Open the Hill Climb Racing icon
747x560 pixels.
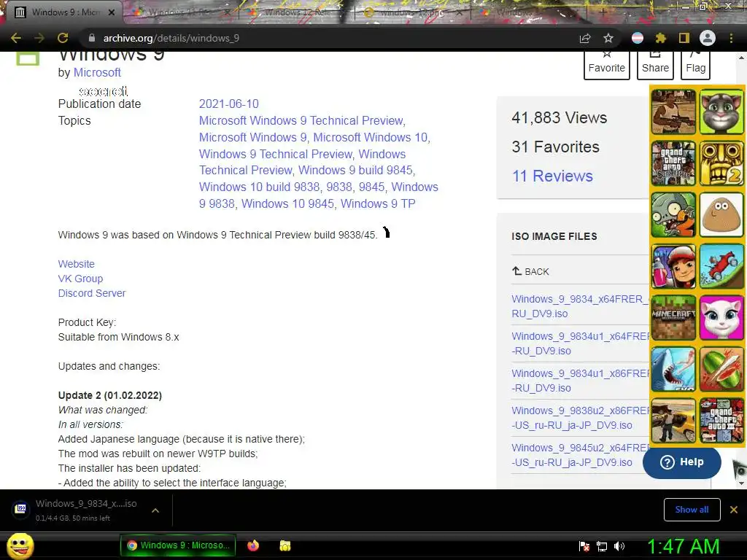[x=721, y=266]
